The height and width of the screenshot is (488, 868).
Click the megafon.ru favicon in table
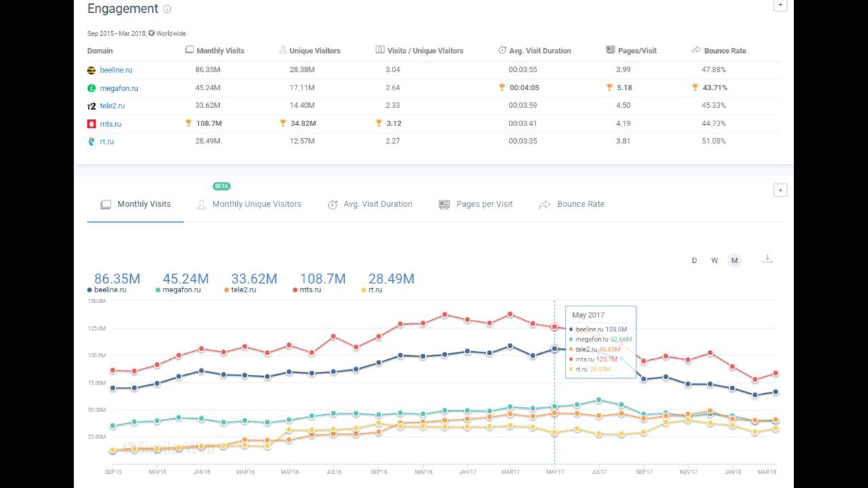(92, 88)
